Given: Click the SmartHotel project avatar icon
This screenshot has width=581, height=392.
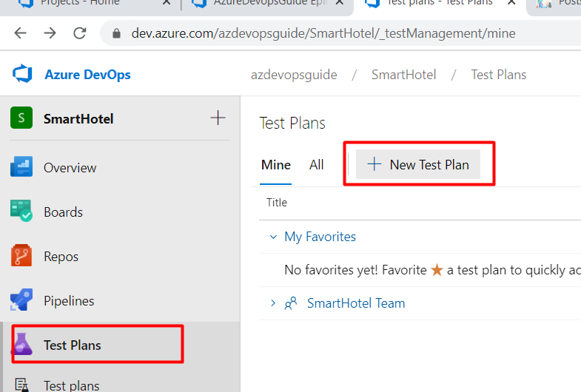Looking at the screenshot, I should click(21, 118).
